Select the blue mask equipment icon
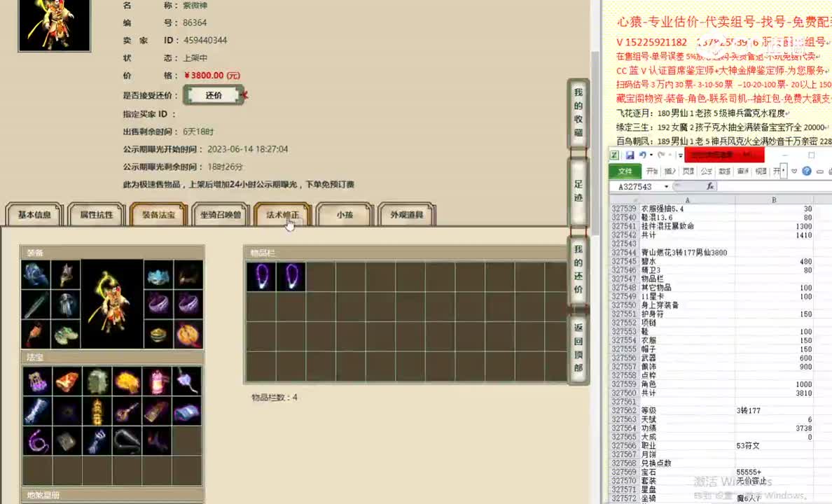The image size is (832, 504). pos(158,274)
